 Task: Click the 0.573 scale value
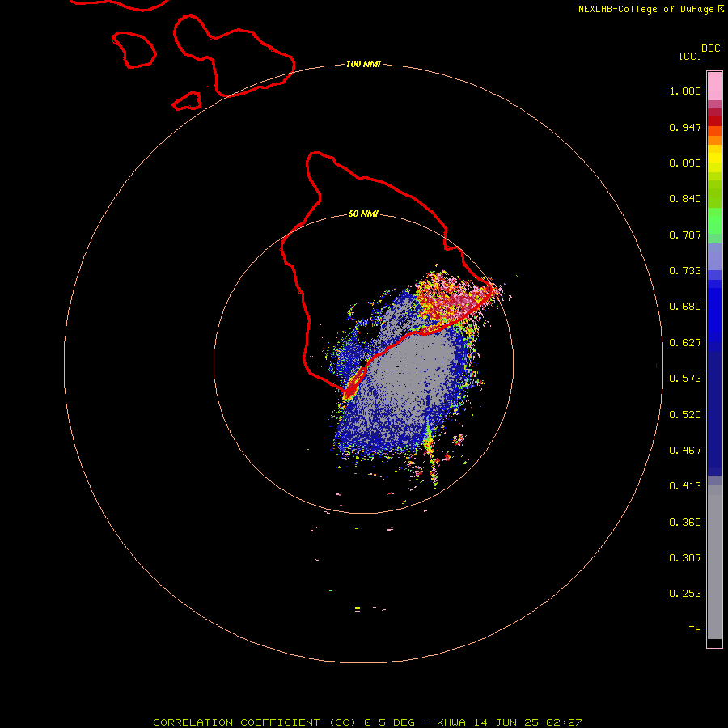685,379
